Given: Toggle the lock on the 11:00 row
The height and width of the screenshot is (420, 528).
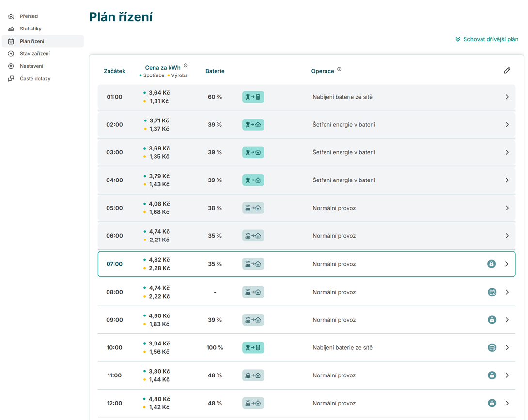Looking at the screenshot, I should [x=492, y=375].
